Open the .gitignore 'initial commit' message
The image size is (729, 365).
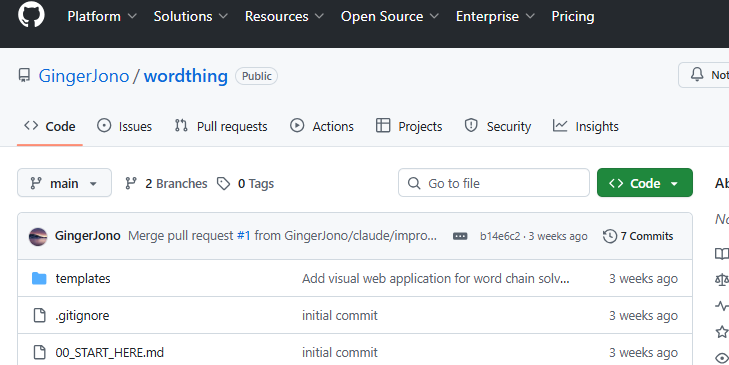340,316
